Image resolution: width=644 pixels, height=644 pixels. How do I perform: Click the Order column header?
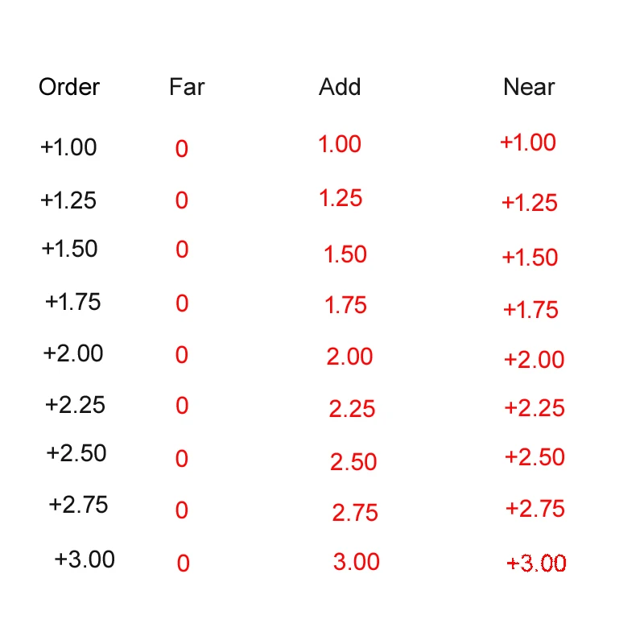[69, 87]
